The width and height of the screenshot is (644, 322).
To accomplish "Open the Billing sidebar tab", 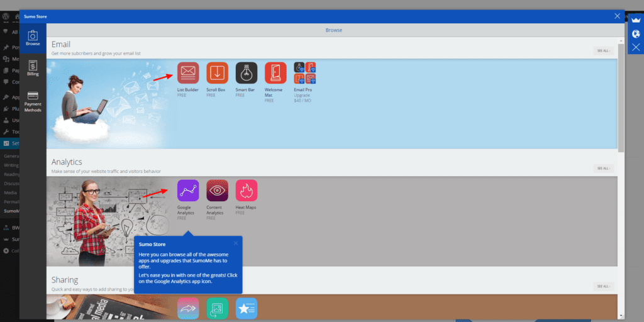I will click(x=33, y=68).
